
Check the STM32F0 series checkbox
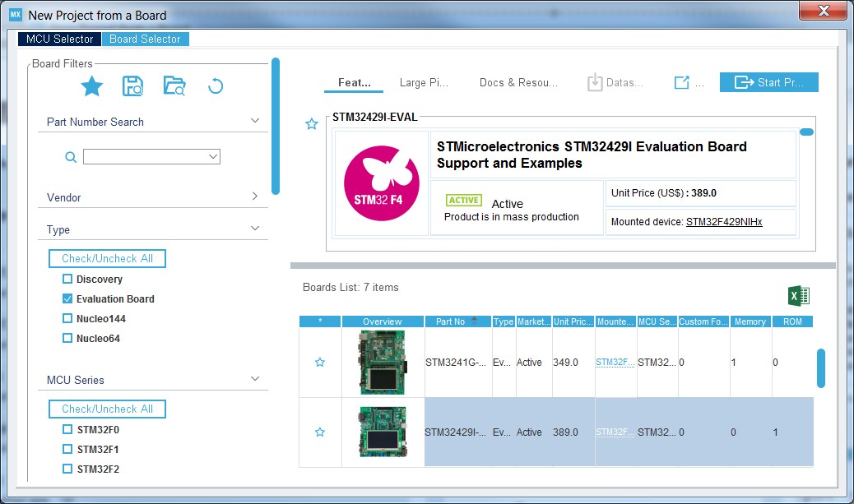pos(67,429)
